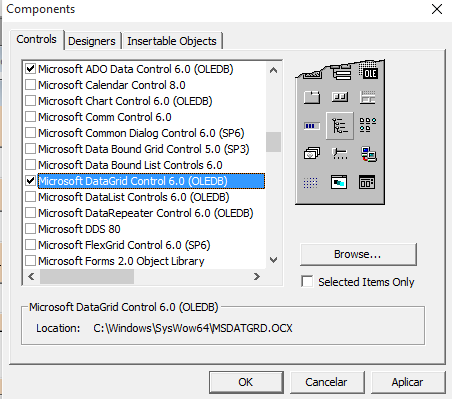The height and width of the screenshot is (399, 452).
Task: Enable Microsoft DataRepeater Control 6.0 checkbox
Action: pyautogui.click(x=30, y=213)
